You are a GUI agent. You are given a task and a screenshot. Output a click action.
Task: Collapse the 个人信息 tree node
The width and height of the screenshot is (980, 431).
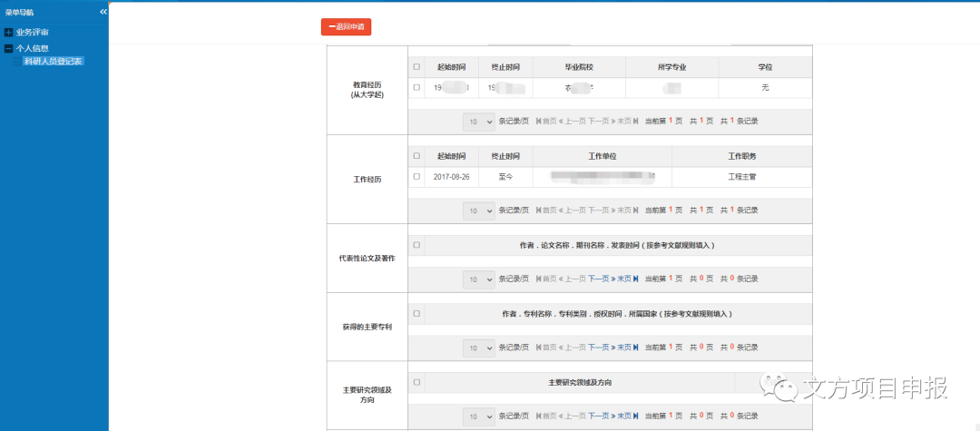pyautogui.click(x=9, y=48)
